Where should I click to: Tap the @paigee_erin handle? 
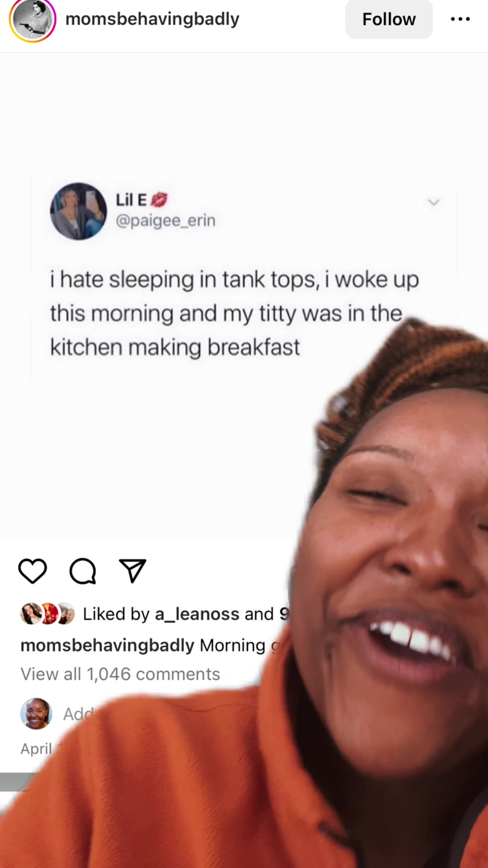point(165,221)
